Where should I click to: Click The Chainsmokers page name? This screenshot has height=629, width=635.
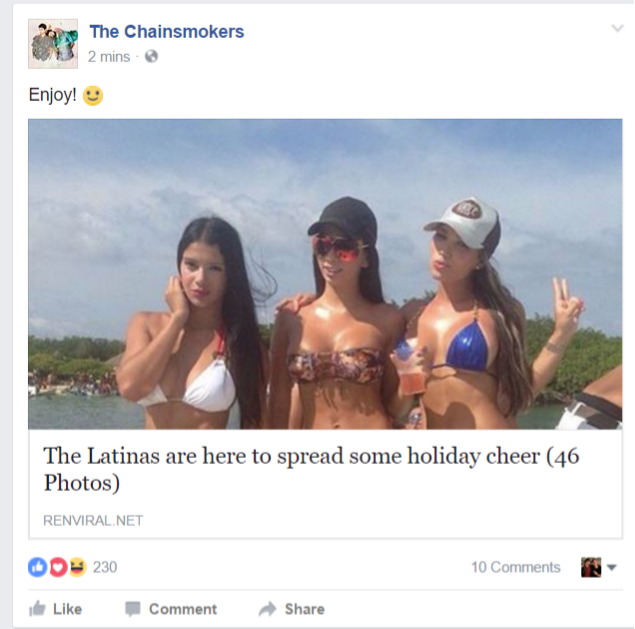tap(166, 32)
